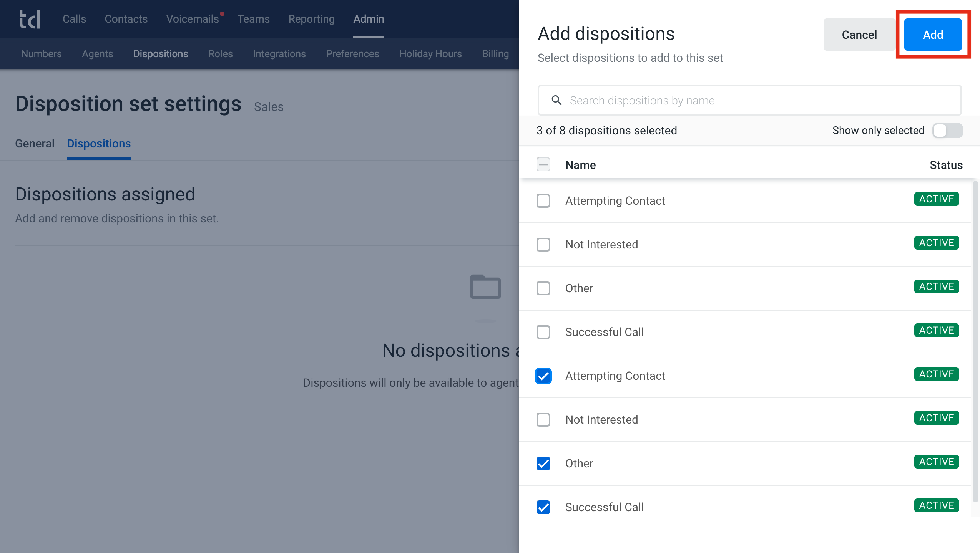980x553 pixels.
Task: Uncheck the Other selected checkbox
Action: click(x=544, y=464)
